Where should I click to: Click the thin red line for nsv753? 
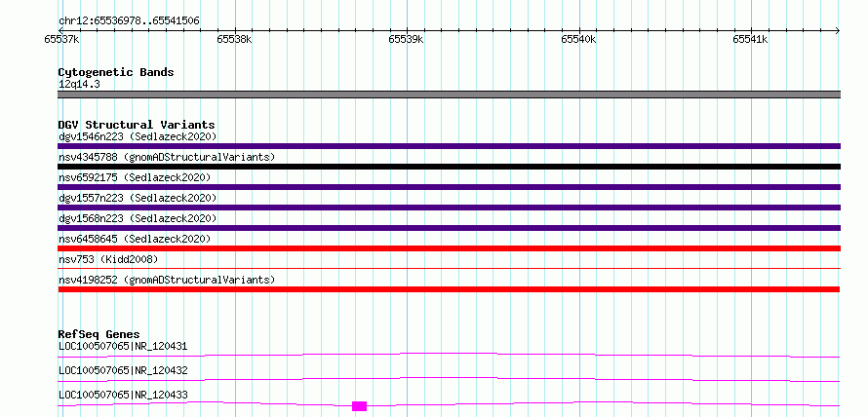(x=449, y=268)
